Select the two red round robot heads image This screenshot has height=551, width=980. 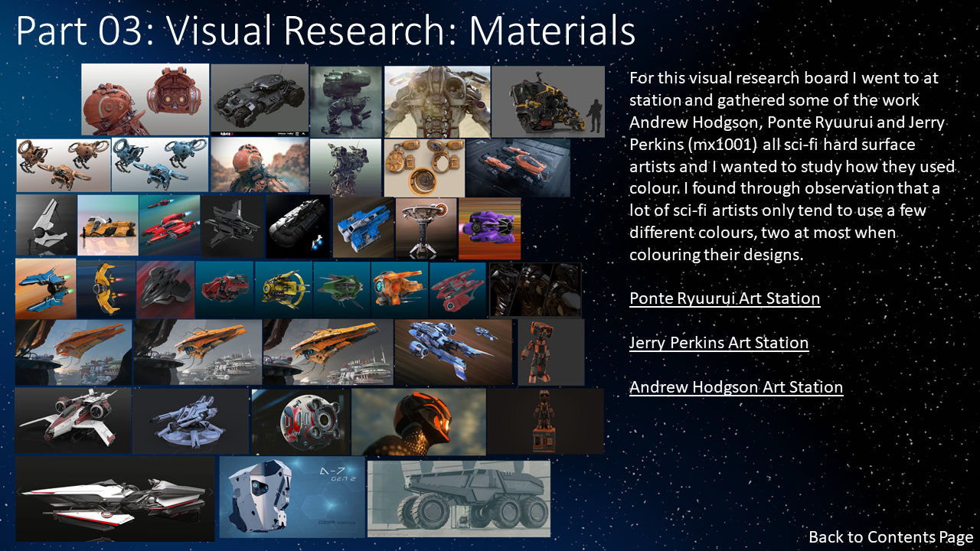tap(145, 99)
